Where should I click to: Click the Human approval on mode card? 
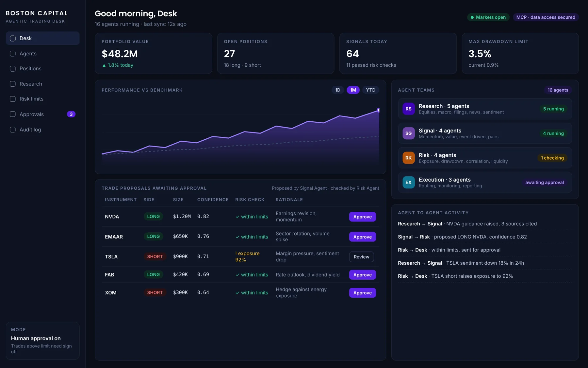(x=42, y=341)
